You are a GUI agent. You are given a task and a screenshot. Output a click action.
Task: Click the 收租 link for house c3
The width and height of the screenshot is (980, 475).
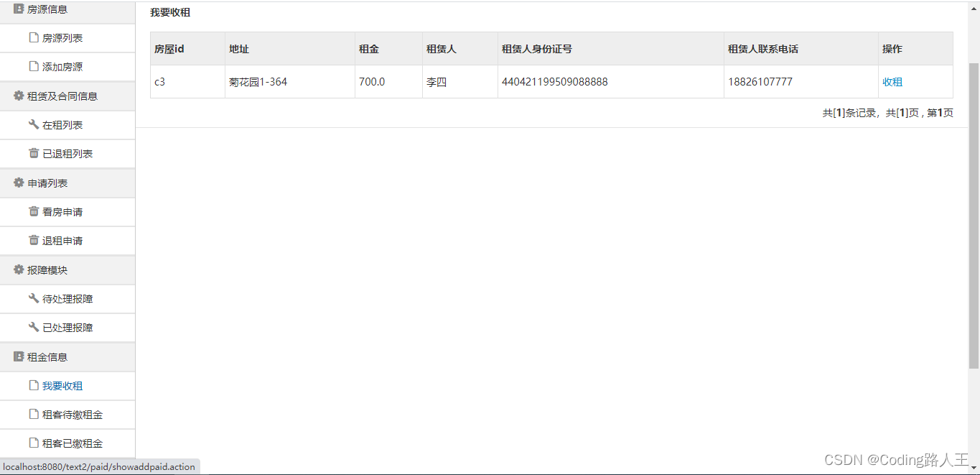(892, 82)
